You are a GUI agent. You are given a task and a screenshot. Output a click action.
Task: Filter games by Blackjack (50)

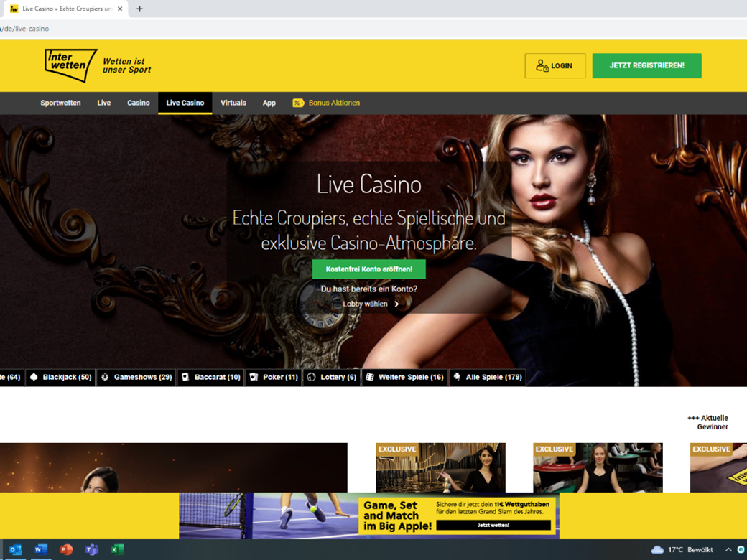point(60,377)
